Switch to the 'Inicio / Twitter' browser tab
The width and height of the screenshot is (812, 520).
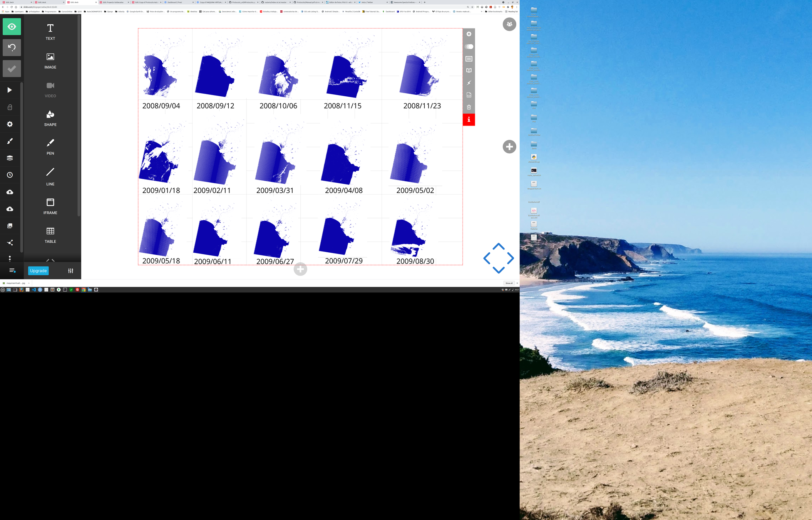pos(368,2)
